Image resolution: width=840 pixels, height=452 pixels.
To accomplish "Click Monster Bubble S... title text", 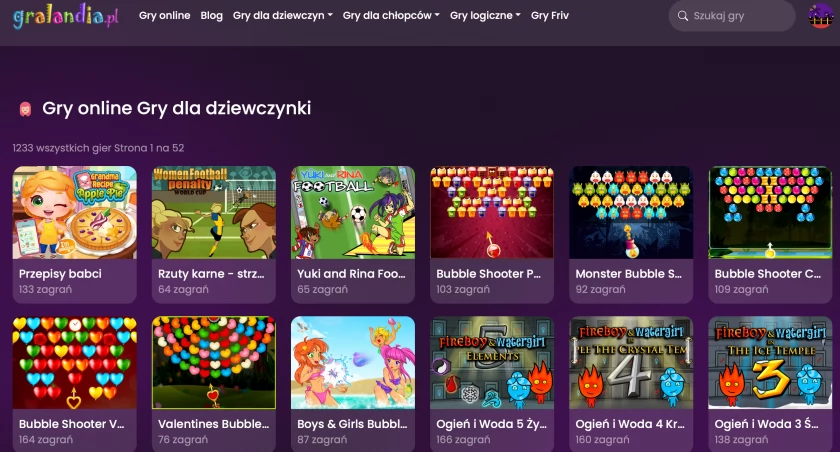I will pos(628,274).
